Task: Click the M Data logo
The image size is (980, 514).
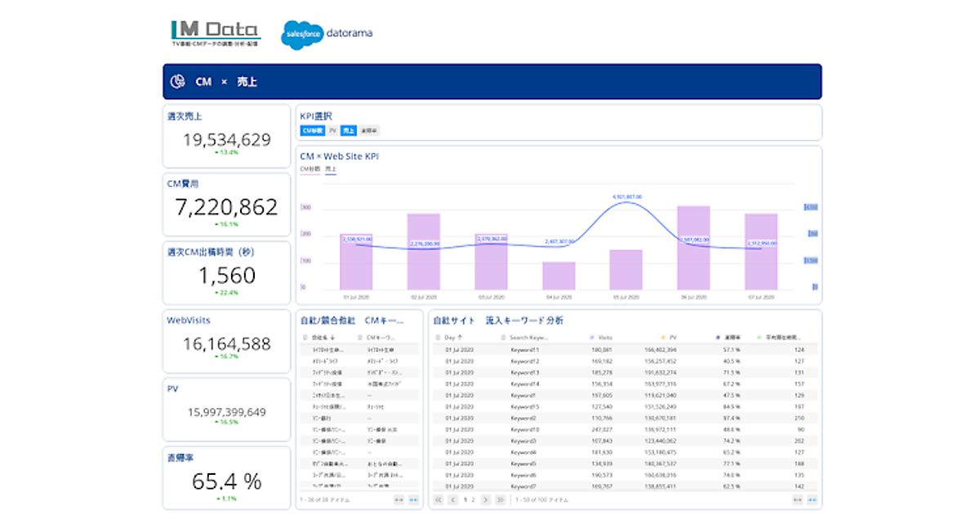Action: point(215,34)
